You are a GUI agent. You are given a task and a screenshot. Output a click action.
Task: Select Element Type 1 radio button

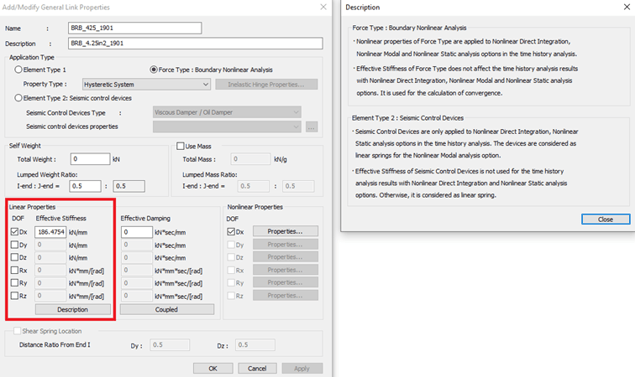[x=18, y=70]
